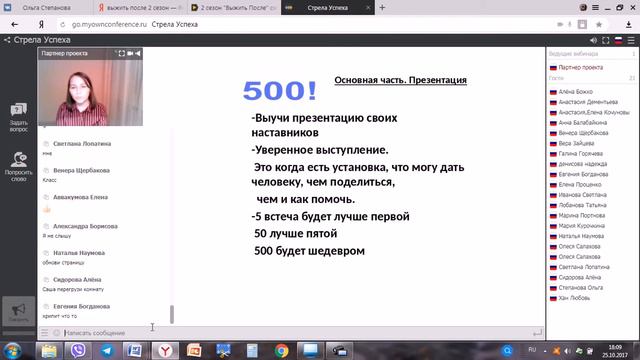Select 'Алёна Божко' in the guest list
640x360 pixels.
coord(576,92)
